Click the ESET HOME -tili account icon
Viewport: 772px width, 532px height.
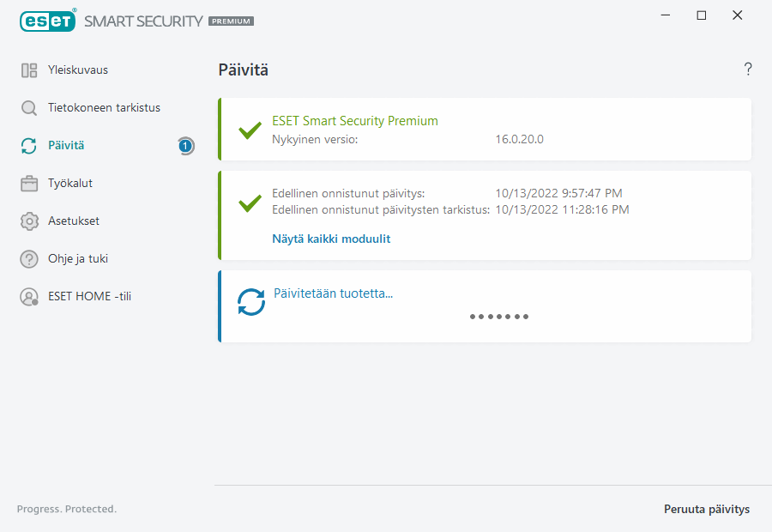click(29, 297)
